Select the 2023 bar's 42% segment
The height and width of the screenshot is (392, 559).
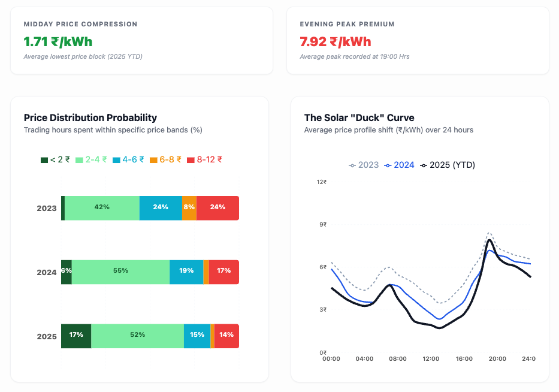(x=102, y=208)
